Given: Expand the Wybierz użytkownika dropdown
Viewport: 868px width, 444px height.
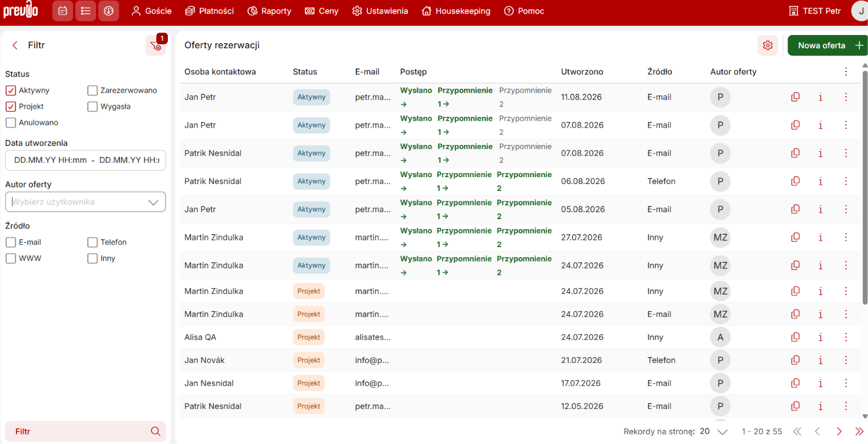Looking at the screenshot, I should pyautogui.click(x=86, y=202).
